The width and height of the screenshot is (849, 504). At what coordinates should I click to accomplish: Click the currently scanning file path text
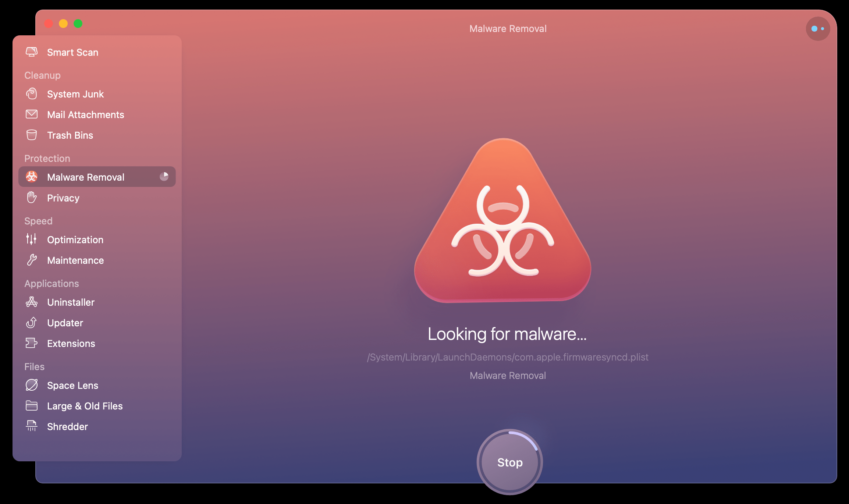(x=507, y=357)
